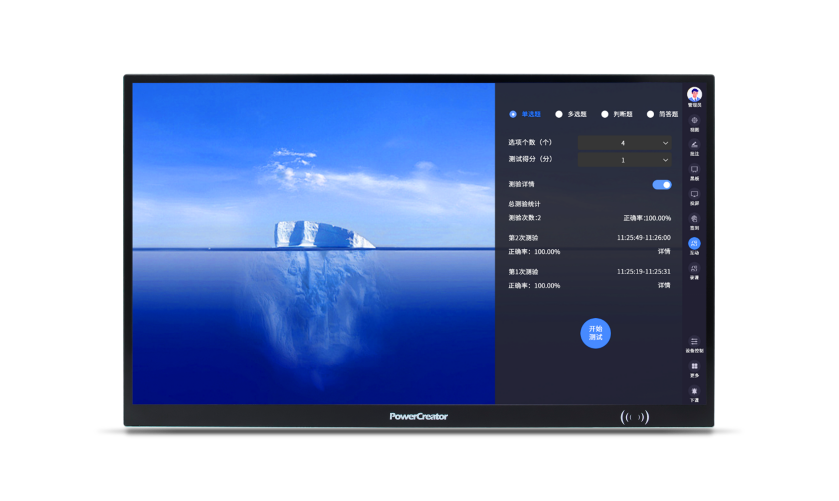This screenshot has height=501, width=839.
Task: Open 详情 for 第1次测验
Action: (x=664, y=286)
